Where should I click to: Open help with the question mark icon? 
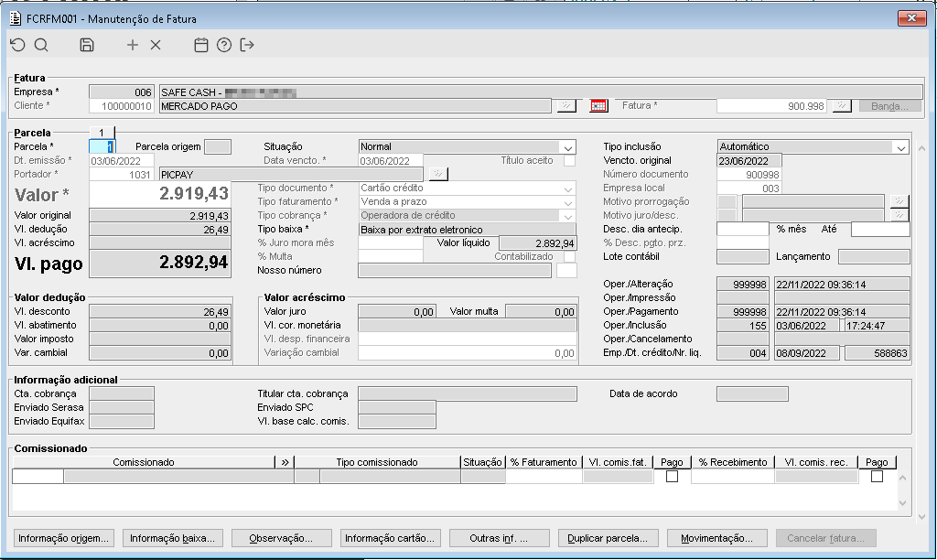point(224,45)
